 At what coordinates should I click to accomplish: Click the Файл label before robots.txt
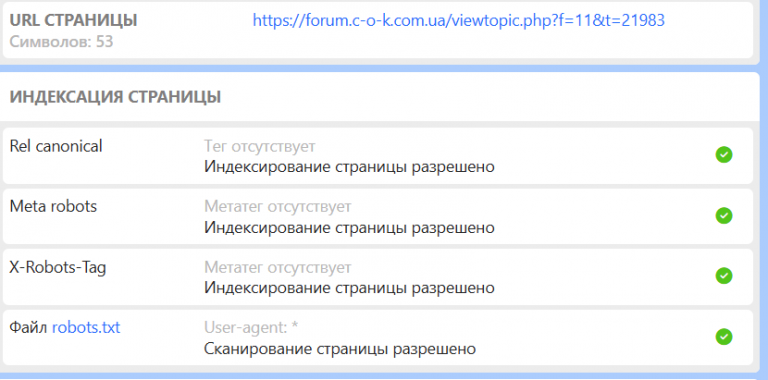pos(29,327)
